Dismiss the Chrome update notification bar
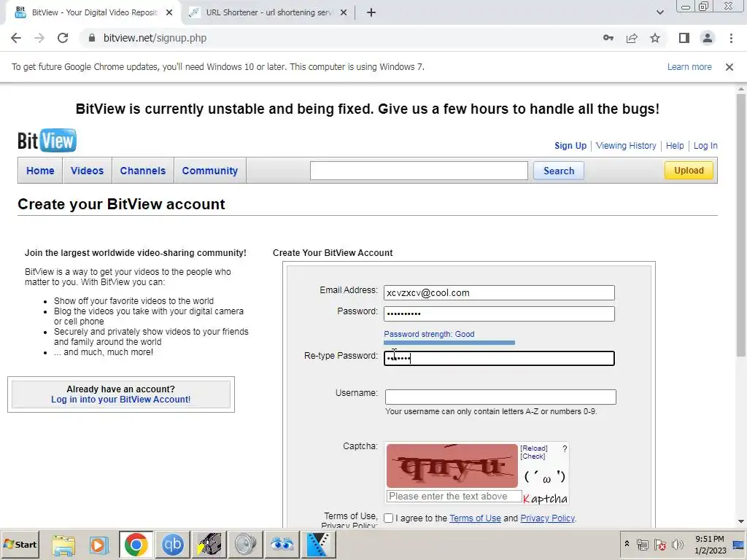 729,67
